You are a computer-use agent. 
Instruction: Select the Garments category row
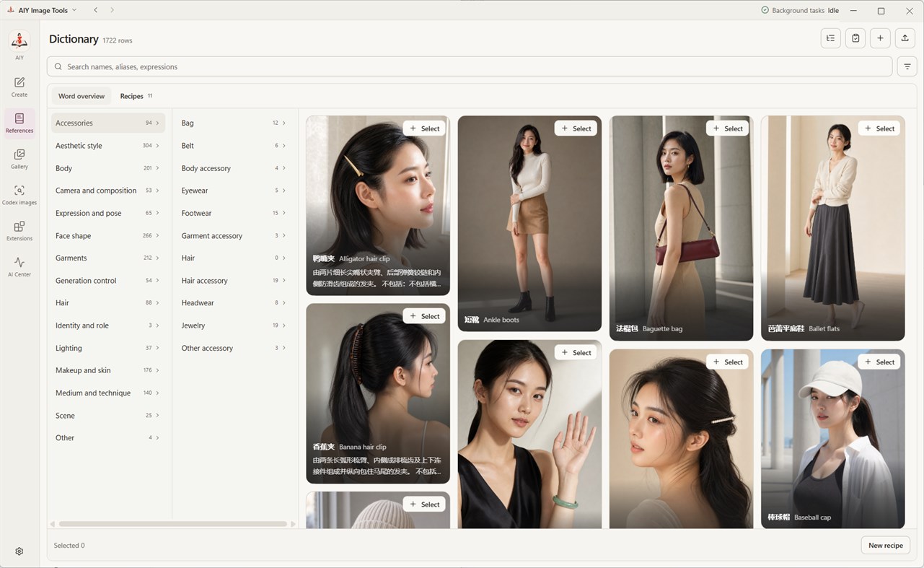108,258
